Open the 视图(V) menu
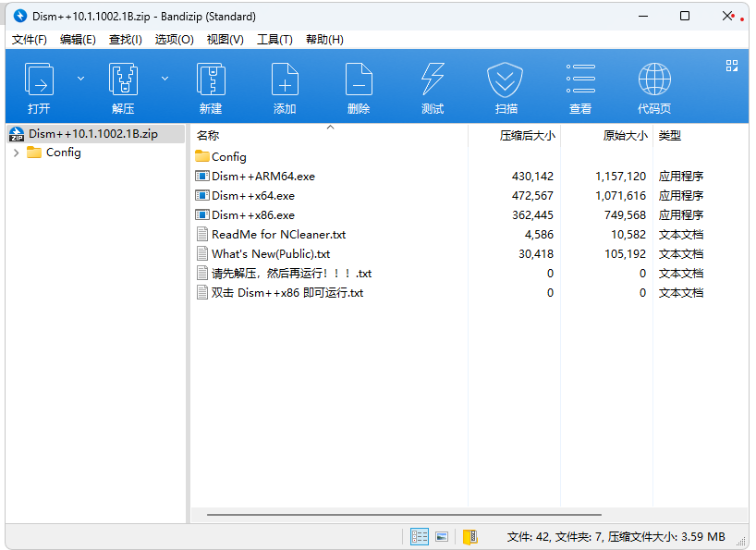 tap(225, 39)
